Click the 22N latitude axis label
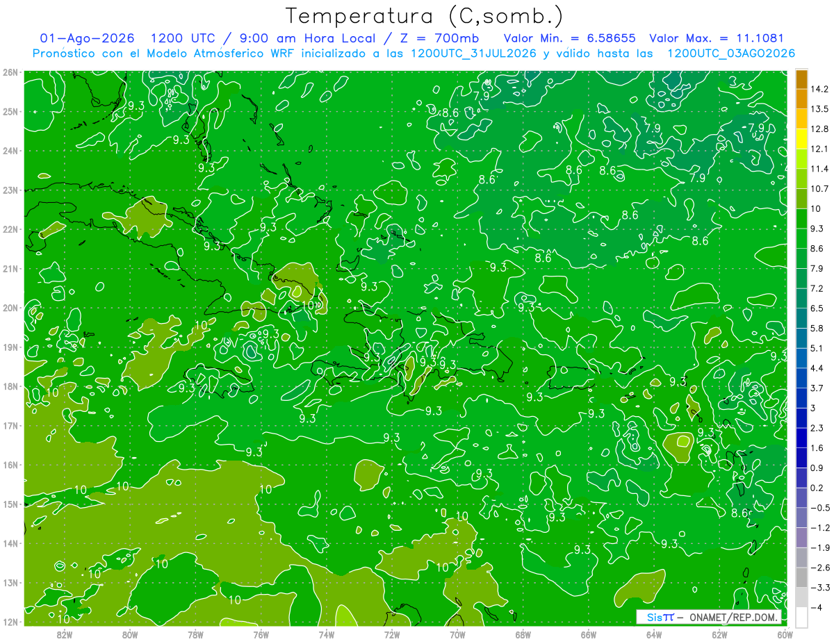The image size is (834, 644). click(10, 229)
